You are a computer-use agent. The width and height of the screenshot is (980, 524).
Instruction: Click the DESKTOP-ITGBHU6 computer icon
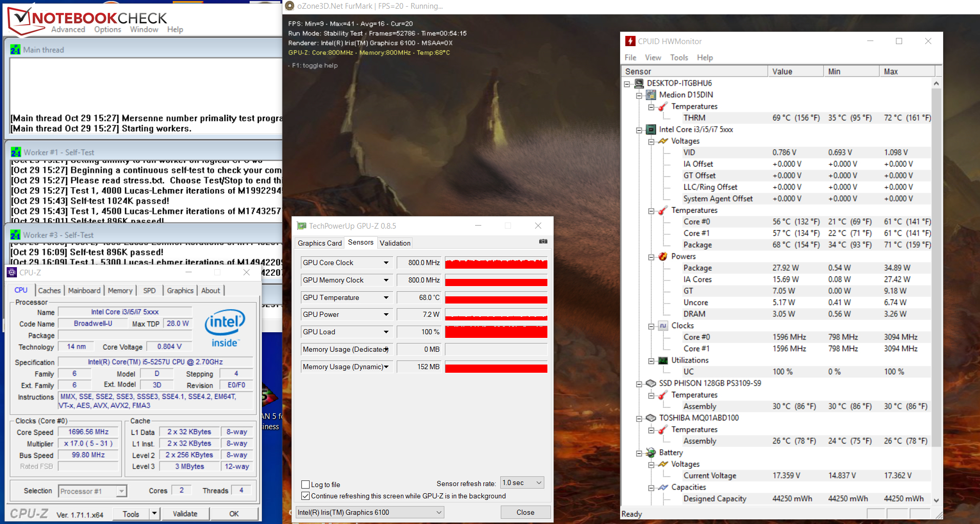pos(639,83)
